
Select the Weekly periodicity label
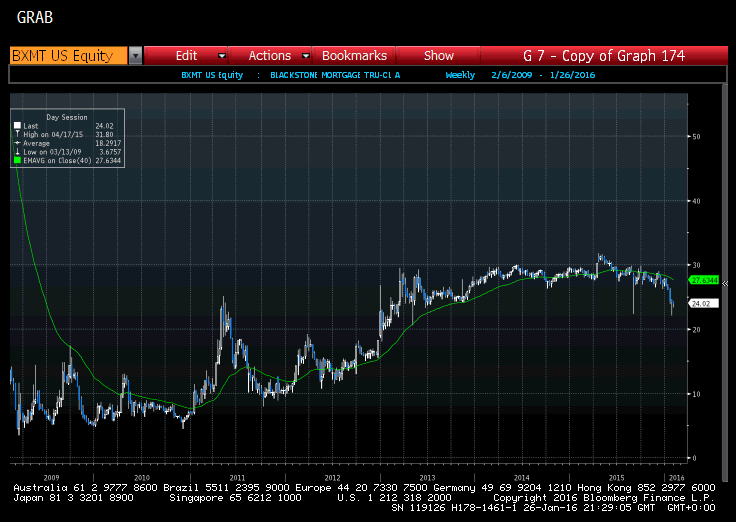(460, 75)
